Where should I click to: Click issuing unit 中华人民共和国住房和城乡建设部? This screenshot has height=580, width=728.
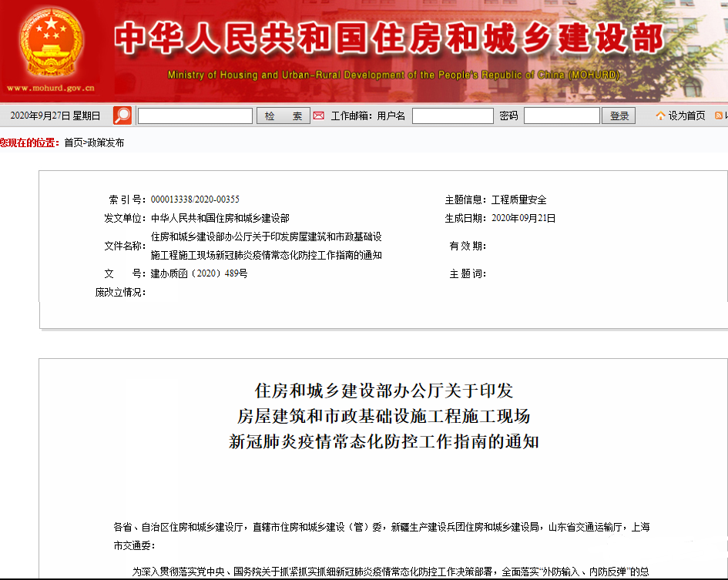[220, 218]
